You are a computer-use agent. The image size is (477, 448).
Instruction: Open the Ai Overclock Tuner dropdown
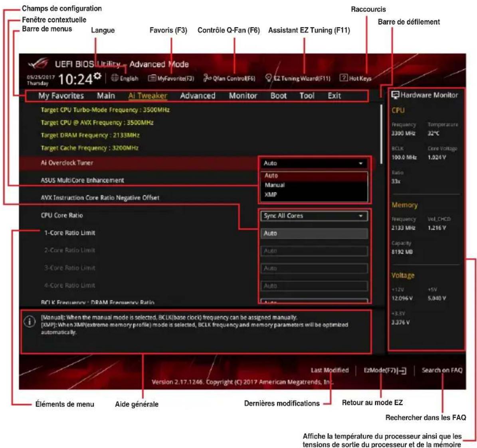314,164
